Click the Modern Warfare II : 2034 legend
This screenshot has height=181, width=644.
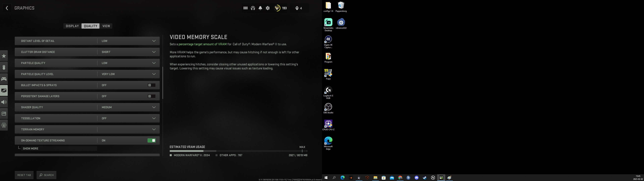point(190,155)
